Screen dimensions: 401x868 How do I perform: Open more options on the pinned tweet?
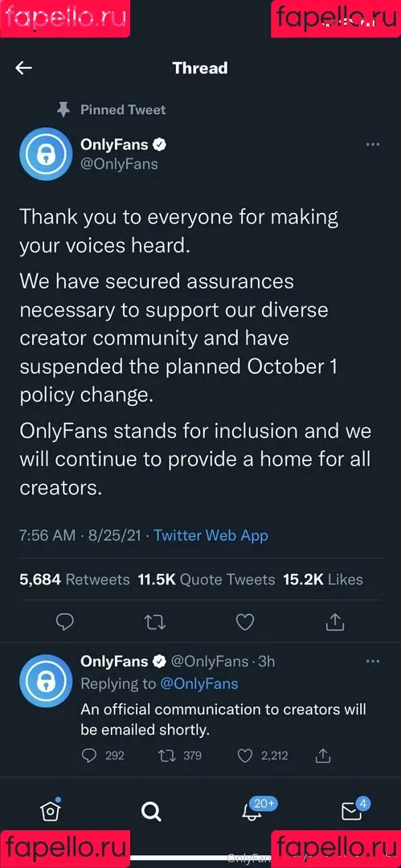click(373, 145)
